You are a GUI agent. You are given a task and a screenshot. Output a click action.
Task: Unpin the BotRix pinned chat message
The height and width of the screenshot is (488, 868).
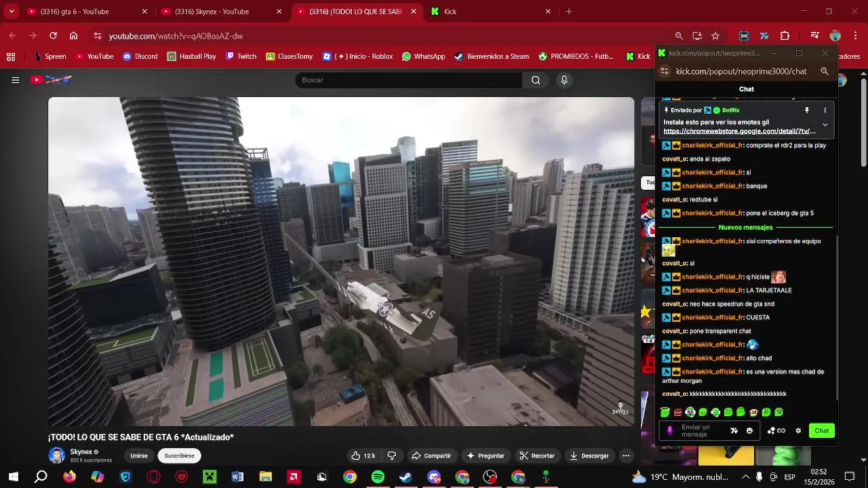point(807,110)
